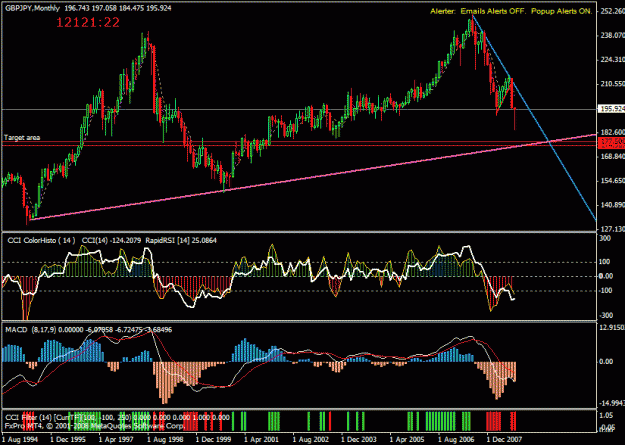Screen dimensions: 625x445
Task: Click the 127.130 price axis label
Action: click(x=612, y=229)
